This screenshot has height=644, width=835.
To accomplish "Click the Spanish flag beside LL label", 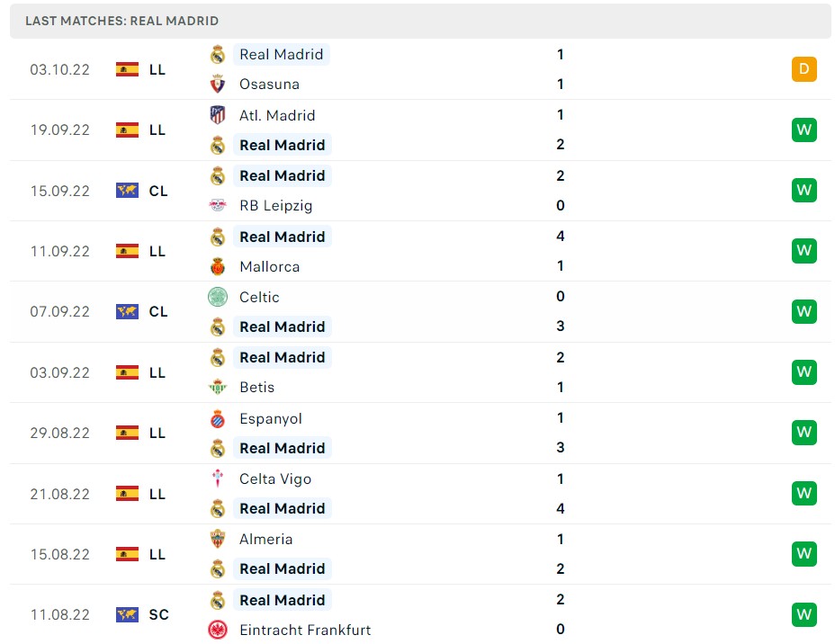I will (127, 68).
